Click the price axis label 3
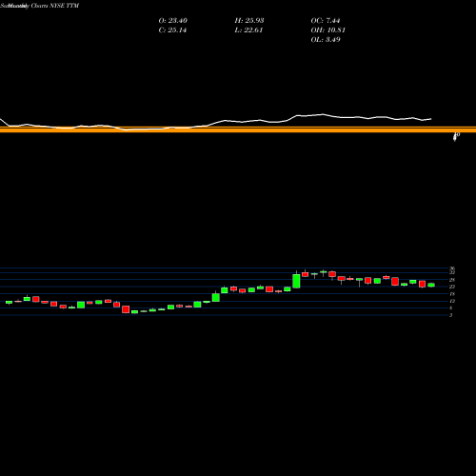 click(451, 315)
